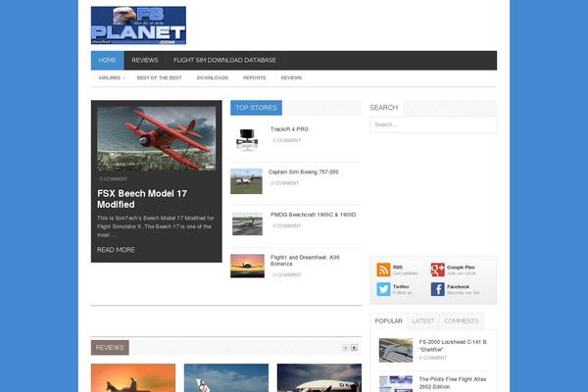Click into the Search input field

point(433,124)
